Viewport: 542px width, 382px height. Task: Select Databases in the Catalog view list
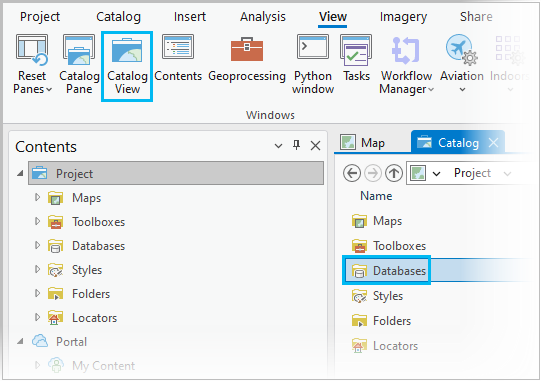click(x=386, y=271)
